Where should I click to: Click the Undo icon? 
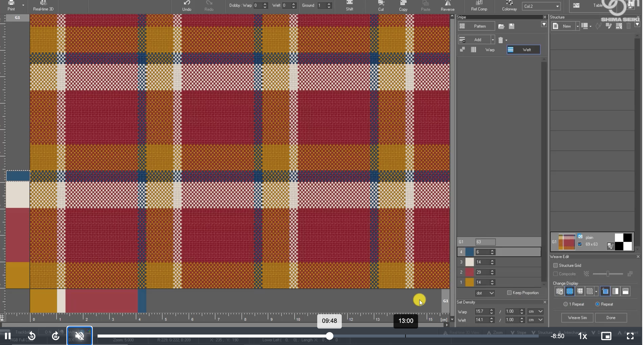[x=187, y=3]
